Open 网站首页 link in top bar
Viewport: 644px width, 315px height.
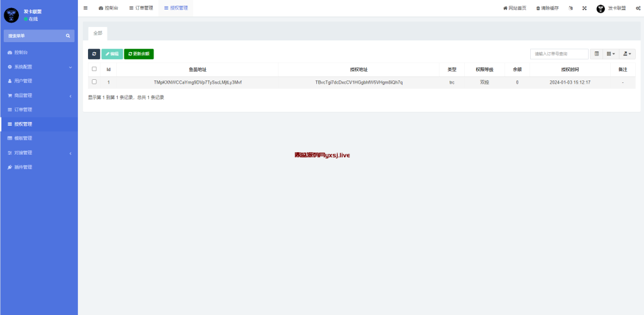click(514, 8)
